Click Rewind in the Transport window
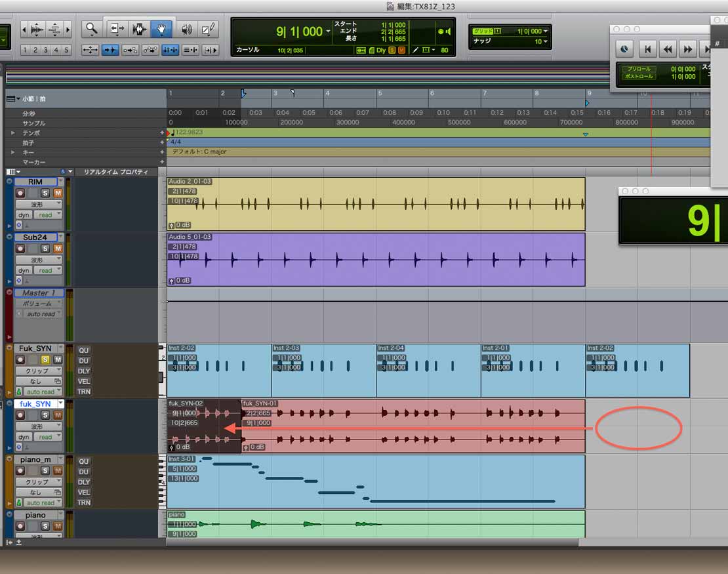 pyautogui.click(x=668, y=49)
